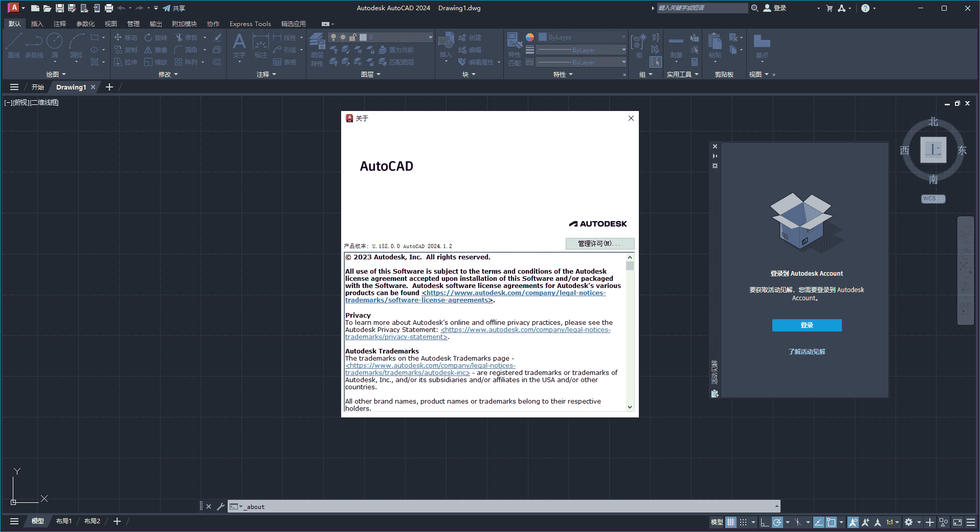Image resolution: width=980 pixels, height=532 pixels.
Task: Open the Express Tools ribbon tab
Action: pyautogui.click(x=250, y=24)
